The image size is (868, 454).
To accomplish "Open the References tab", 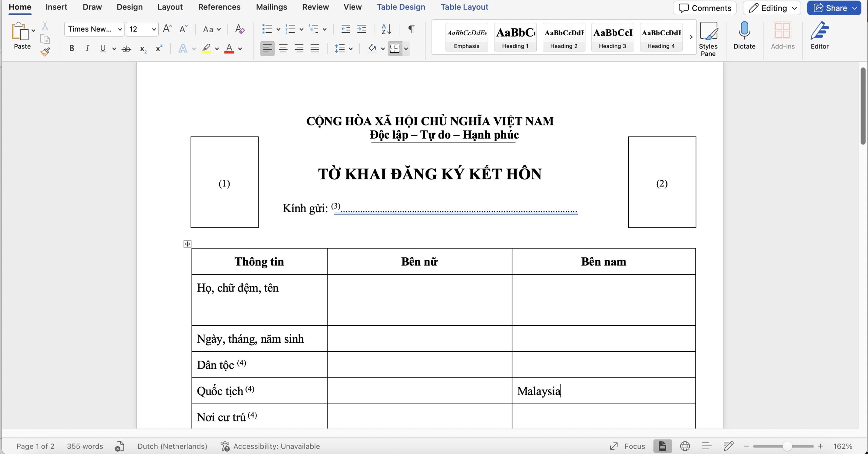I will point(219,7).
